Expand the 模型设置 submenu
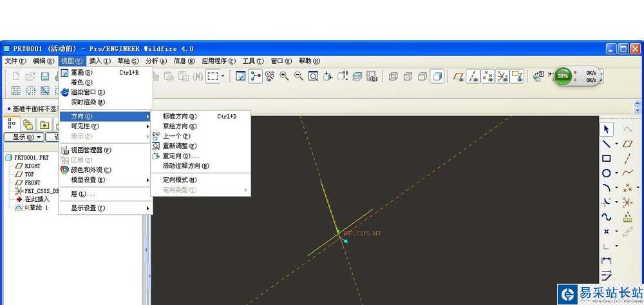Viewport: 644px width, 305px height. pyautogui.click(x=106, y=180)
